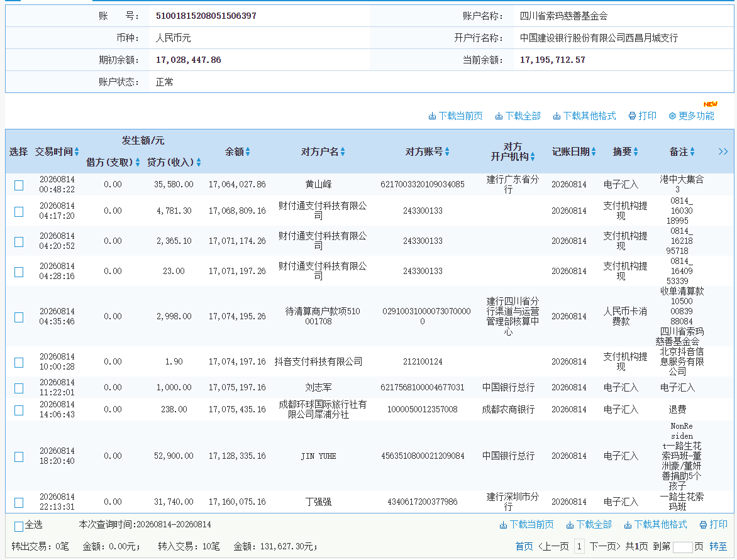737x560 pixels.
Task: Click counterparty account 6217003320109034085
Action: point(423,185)
